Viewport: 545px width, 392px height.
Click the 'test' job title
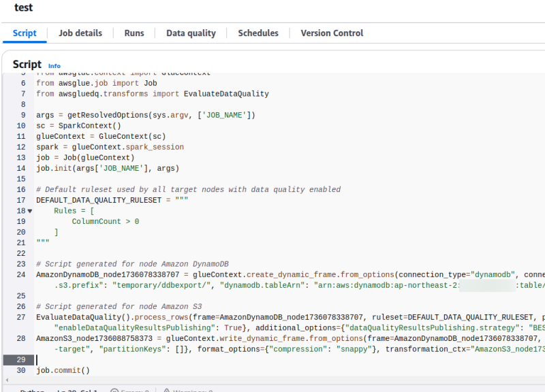coord(23,7)
